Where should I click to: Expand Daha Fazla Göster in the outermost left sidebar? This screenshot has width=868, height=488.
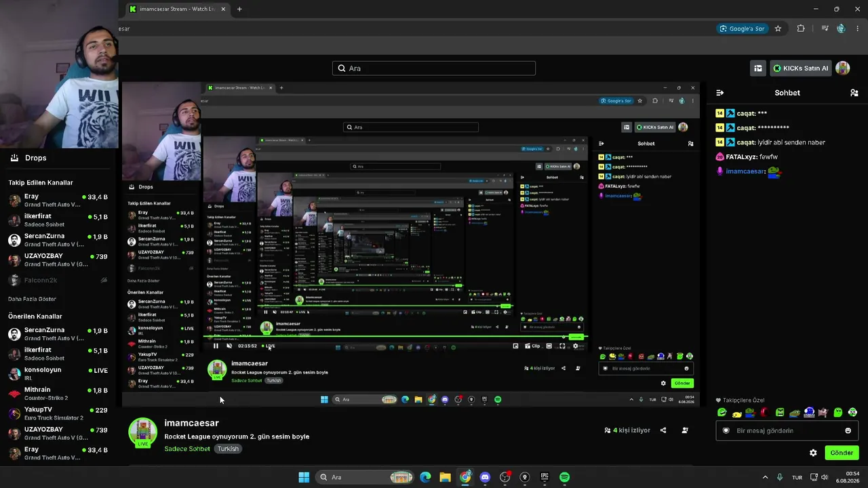(32, 299)
